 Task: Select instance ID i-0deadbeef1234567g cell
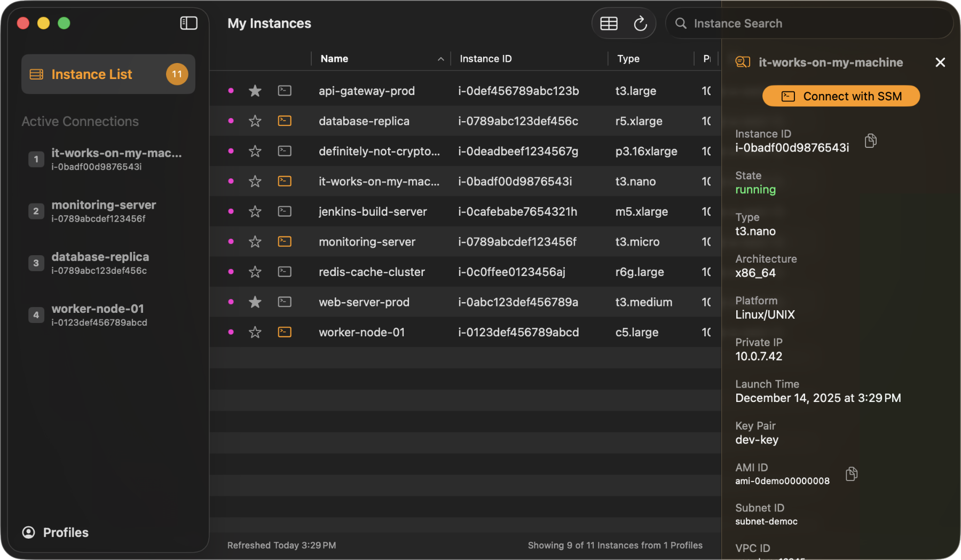518,151
